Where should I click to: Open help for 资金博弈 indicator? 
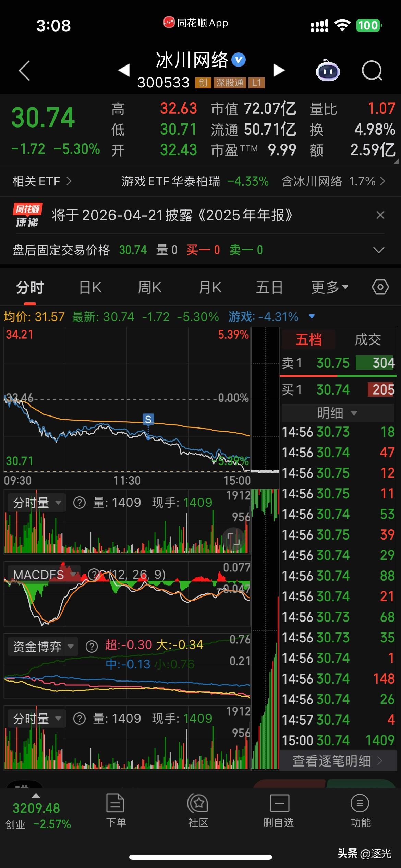92,647
